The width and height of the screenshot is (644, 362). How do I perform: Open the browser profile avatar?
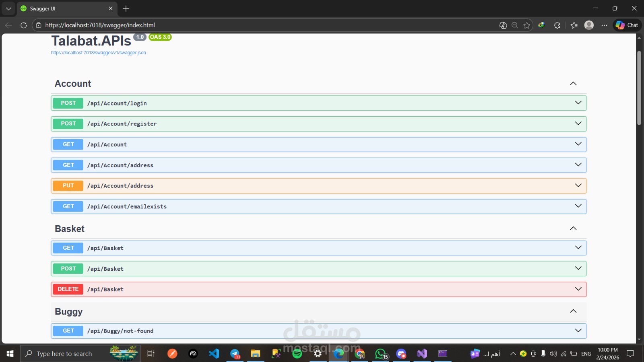coord(589,25)
